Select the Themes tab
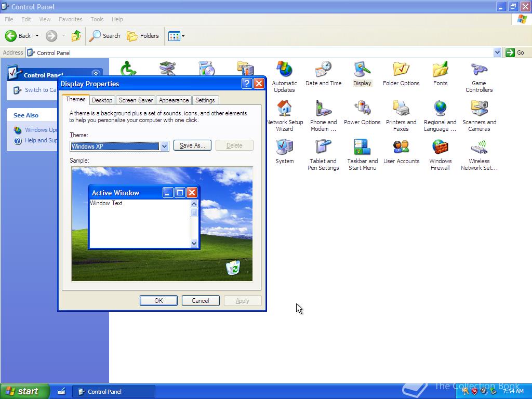The image size is (532, 399). 76,99
